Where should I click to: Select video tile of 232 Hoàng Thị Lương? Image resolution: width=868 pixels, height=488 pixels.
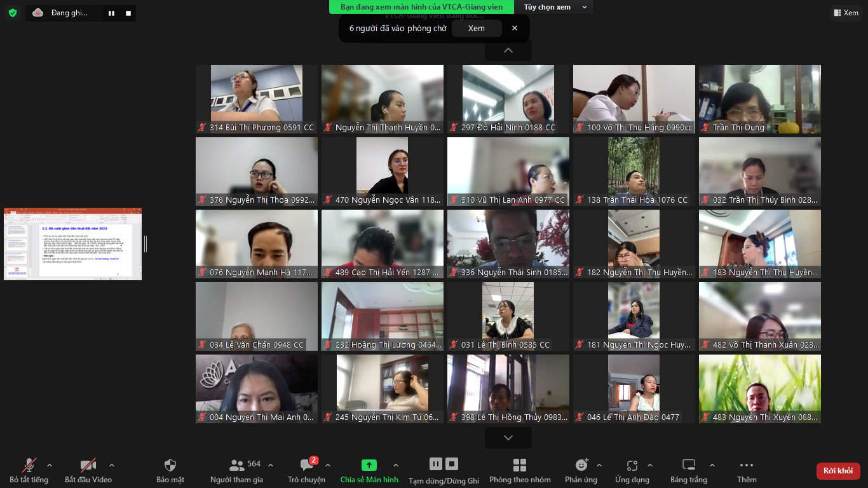click(383, 316)
